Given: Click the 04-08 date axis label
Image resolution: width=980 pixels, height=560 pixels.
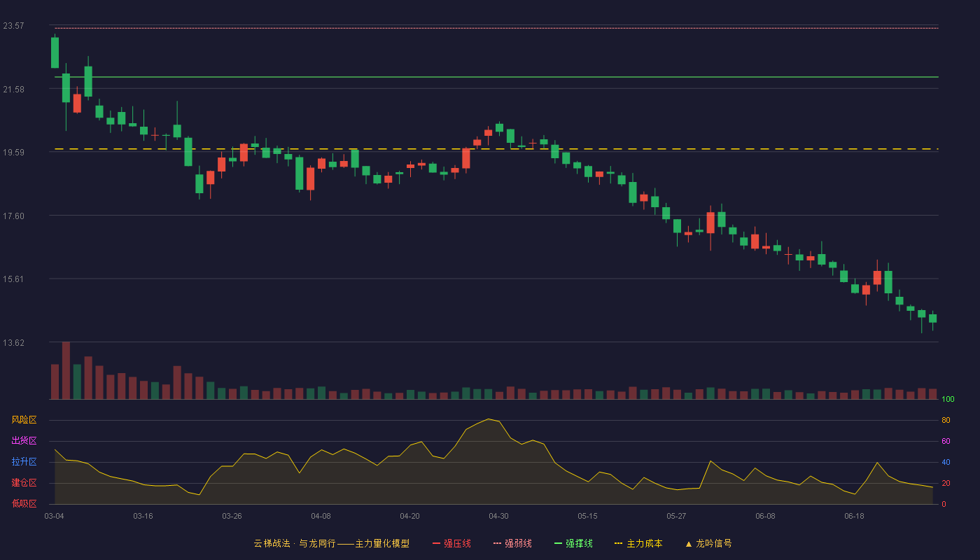Looking at the screenshot, I should tap(321, 516).
